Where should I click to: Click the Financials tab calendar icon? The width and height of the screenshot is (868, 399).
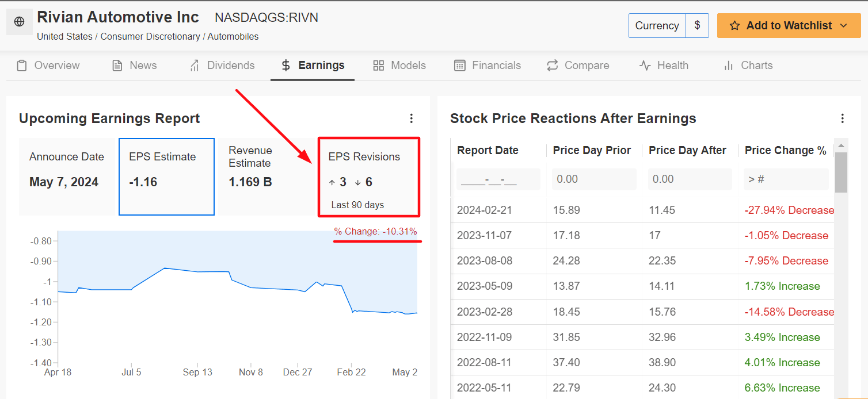[x=459, y=66]
